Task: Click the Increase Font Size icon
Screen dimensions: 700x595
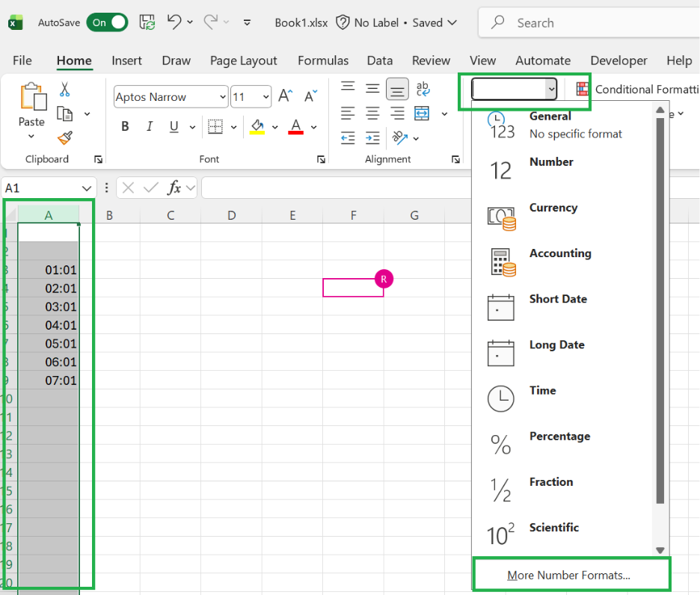Action: point(285,96)
